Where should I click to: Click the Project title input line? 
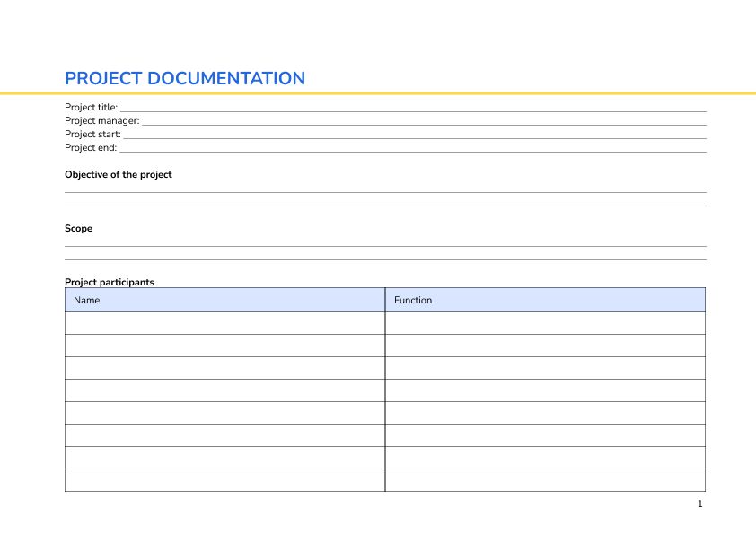(x=404, y=106)
